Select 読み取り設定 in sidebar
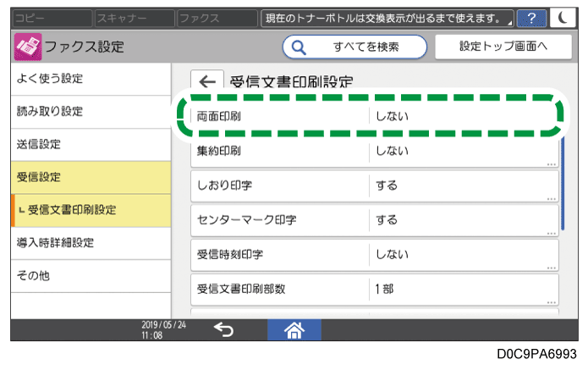The width and height of the screenshot is (588, 365). (91, 112)
